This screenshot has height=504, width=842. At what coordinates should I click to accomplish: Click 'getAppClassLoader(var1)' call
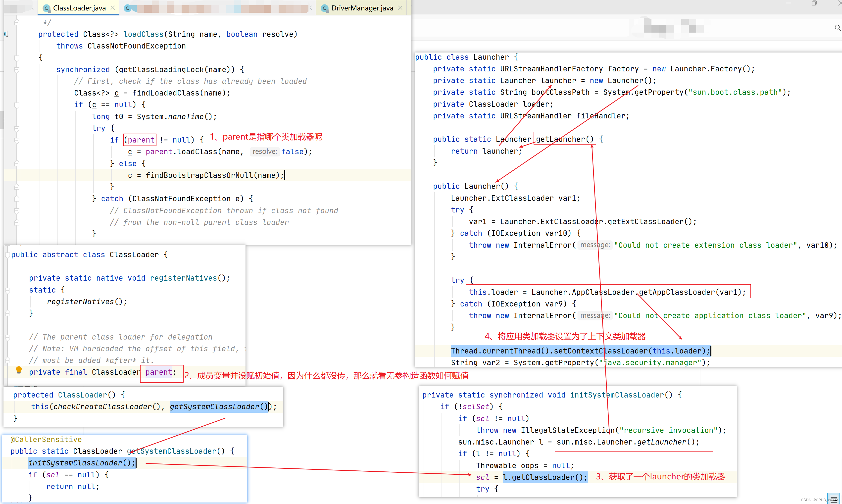click(690, 292)
